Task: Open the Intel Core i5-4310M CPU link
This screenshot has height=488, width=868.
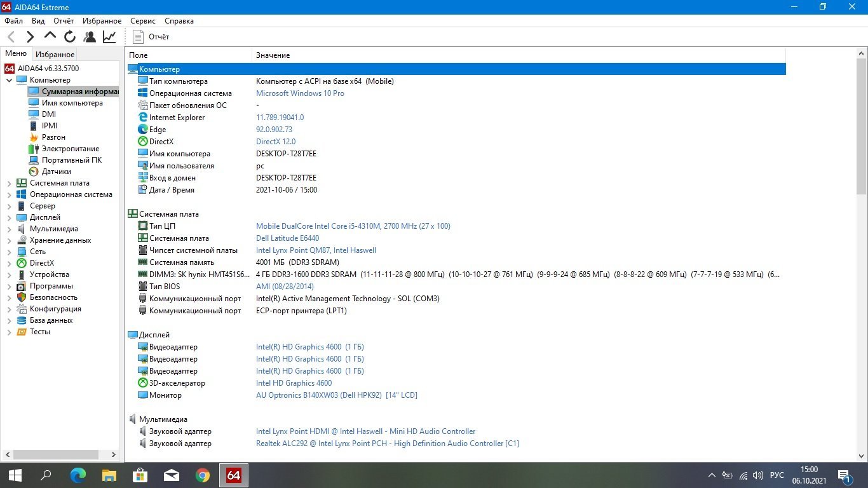Action: point(353,226)
